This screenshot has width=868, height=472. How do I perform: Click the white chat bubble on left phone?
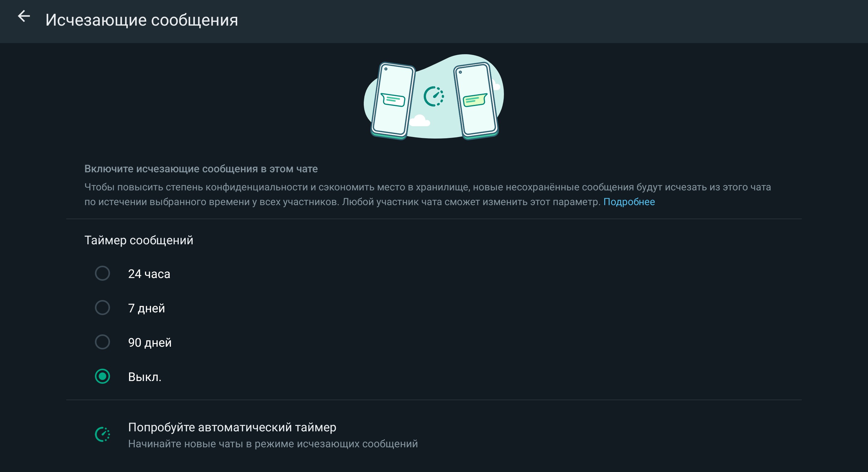click(x=393, y=99)
